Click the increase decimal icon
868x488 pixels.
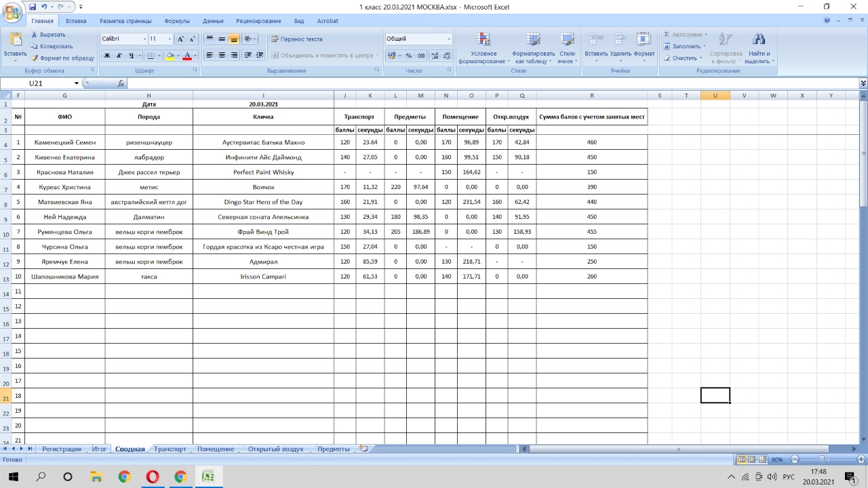[434, 56]
